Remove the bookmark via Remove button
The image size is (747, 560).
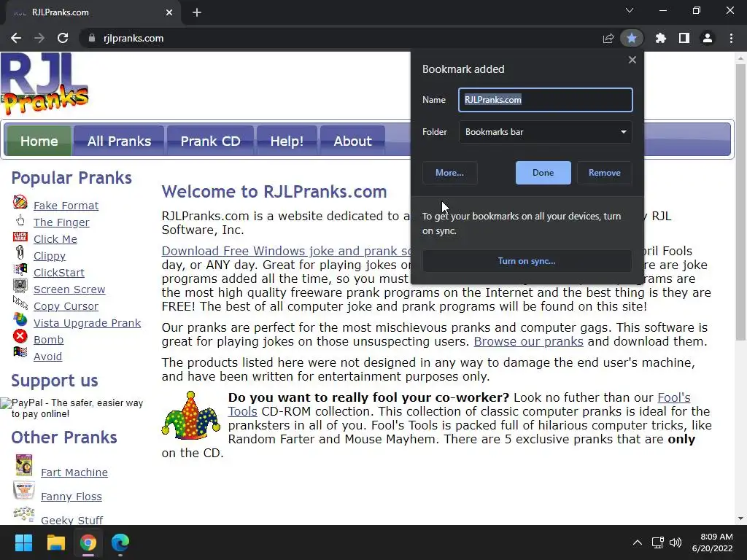point(605,173)
